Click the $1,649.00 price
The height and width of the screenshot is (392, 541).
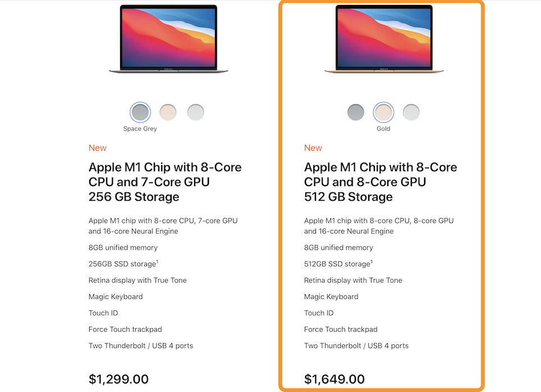point(334,379)
